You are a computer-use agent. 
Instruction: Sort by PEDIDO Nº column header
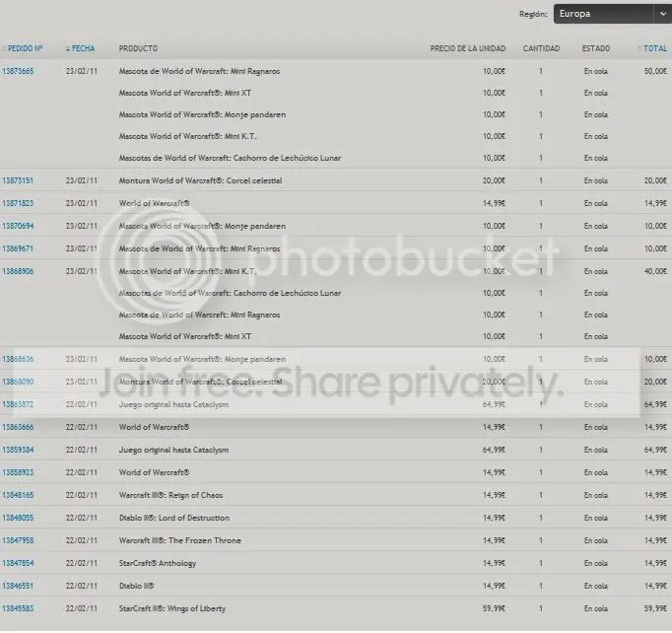tap(25, 48)
